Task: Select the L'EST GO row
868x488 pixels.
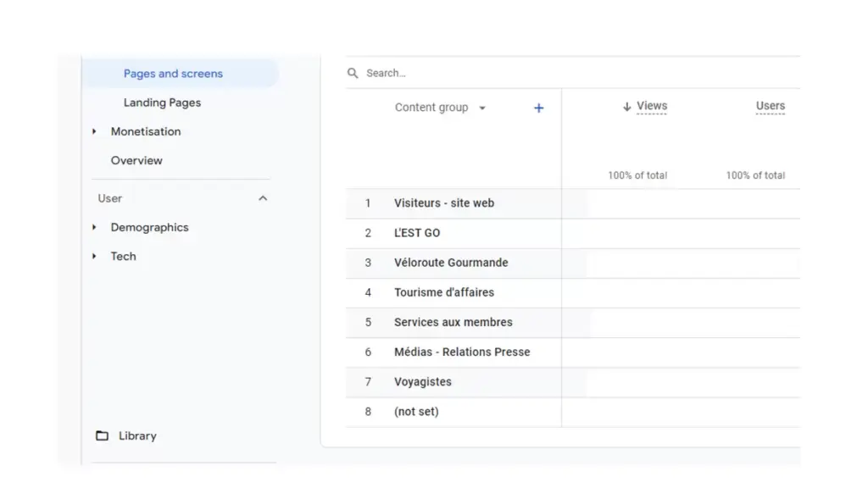Action: [417, 233]
